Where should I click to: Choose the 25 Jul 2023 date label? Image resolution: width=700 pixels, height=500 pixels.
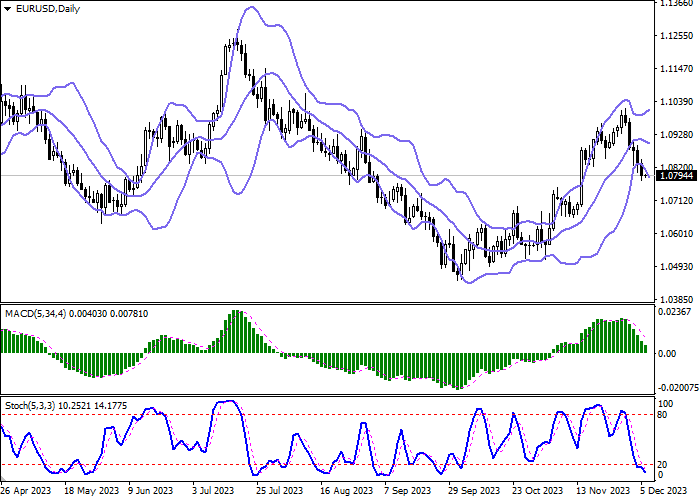[279, 491]
